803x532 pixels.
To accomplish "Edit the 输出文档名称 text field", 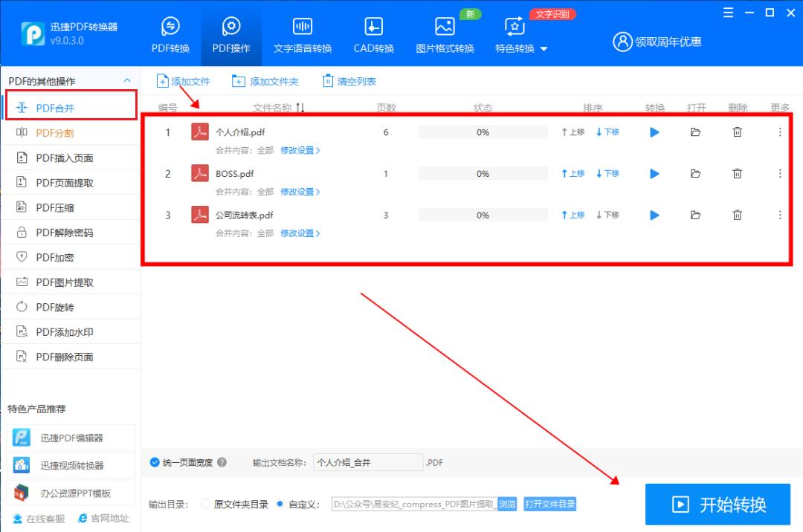I will (368, 462).
